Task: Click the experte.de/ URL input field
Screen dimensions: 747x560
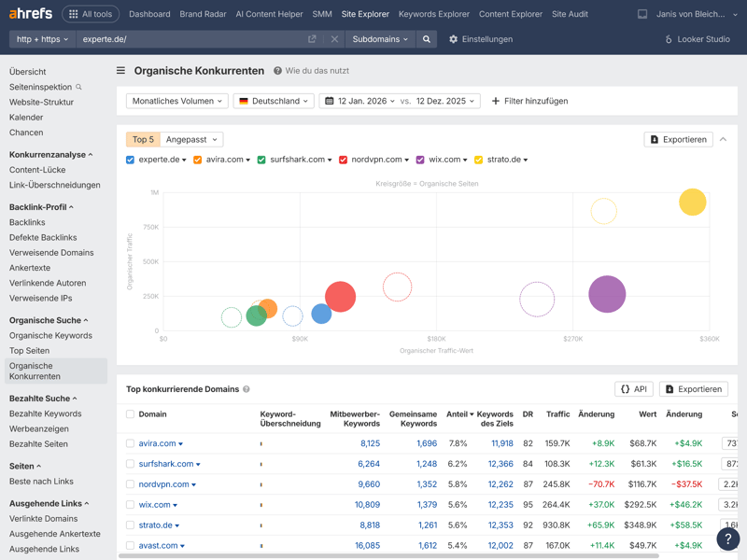Action: point(187,39)
